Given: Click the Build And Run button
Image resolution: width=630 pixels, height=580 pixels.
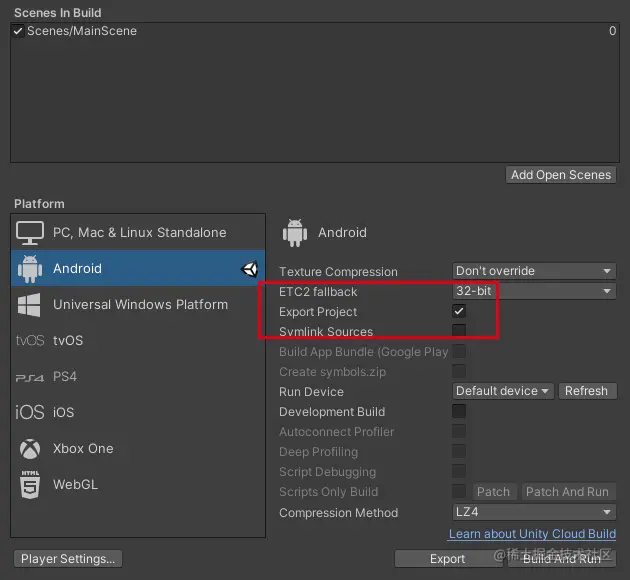Looking at the screenshot, I should click(562, 559).
